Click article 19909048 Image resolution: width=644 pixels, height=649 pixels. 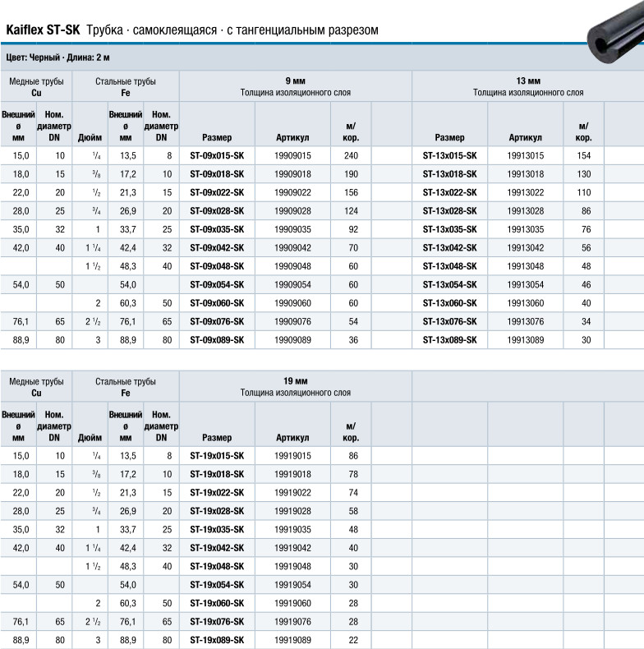(x=292, y=266)
